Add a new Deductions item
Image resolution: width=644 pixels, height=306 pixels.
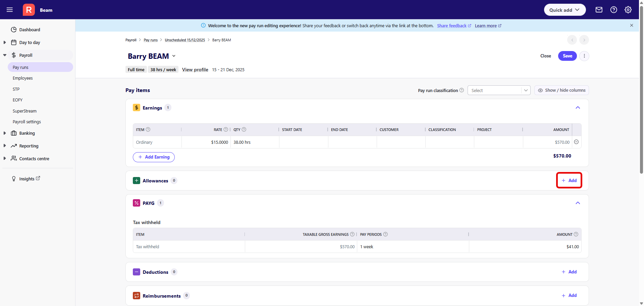(569, 272)
